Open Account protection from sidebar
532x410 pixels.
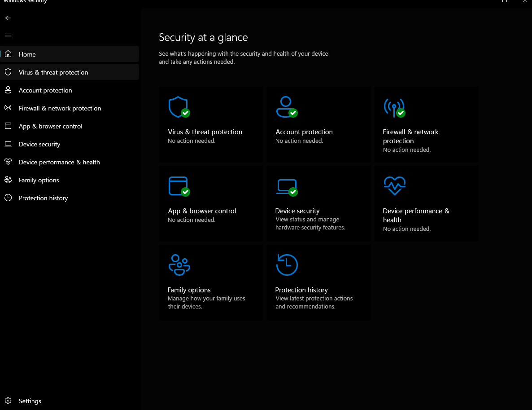(x=70, y=90)
